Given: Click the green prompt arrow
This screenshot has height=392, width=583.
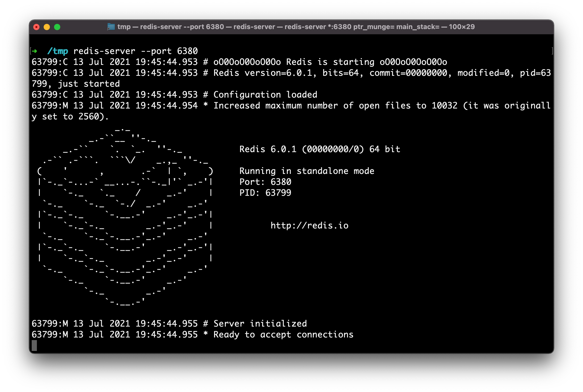Looking at the screenshot, I should point(35,51).
